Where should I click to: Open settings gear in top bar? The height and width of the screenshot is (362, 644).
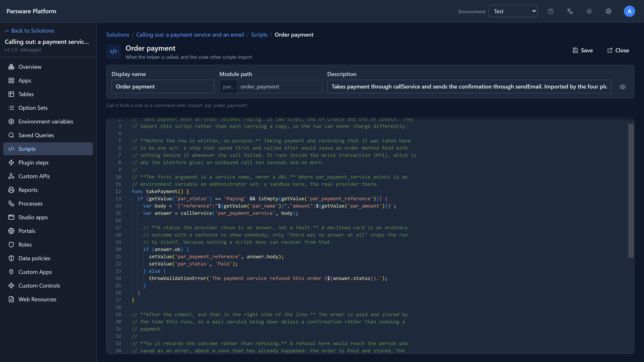tap(609, 11)
